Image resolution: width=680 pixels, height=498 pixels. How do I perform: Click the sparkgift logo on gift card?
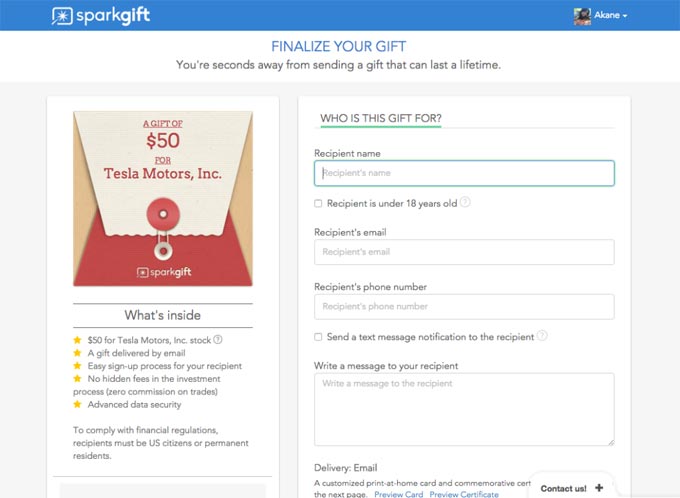click(x=162, y=271)
